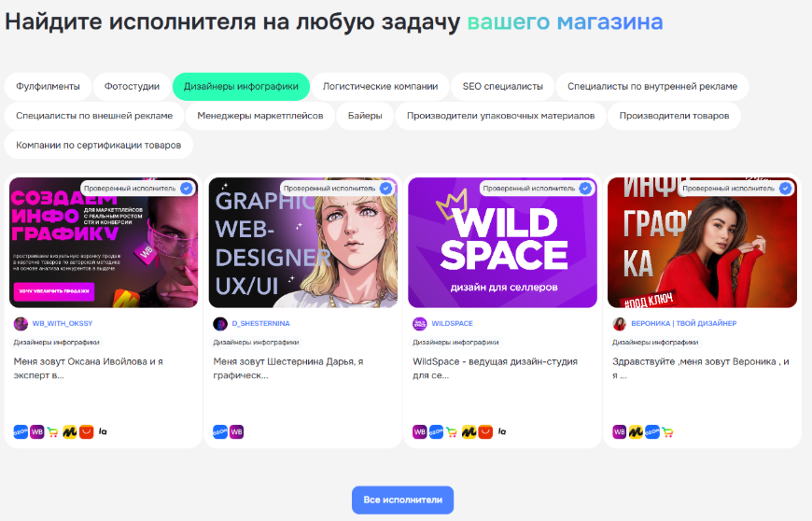Viewport: 812px width, 521px height.
Task: Switch to Байеры category
Action: 365,116
